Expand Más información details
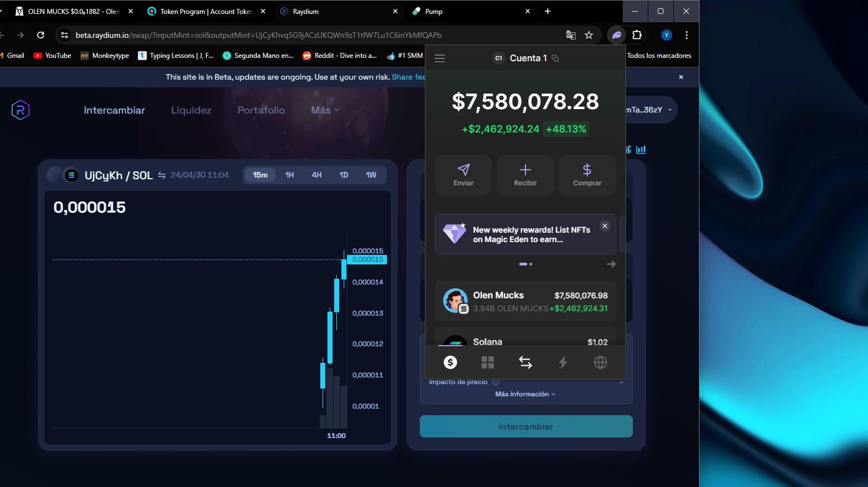The image size is (868, 487). pos(525,394)
